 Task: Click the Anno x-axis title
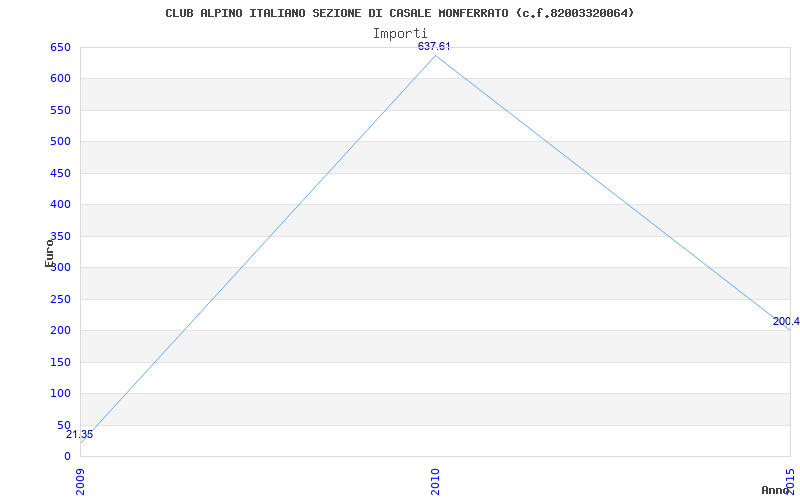776,490
